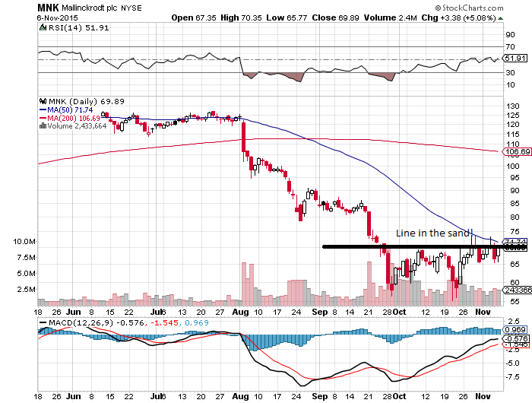Click the 130 label on price axis
Image resolution: width=532 pixels, height=403 pixels.
[x=512, y=106]
